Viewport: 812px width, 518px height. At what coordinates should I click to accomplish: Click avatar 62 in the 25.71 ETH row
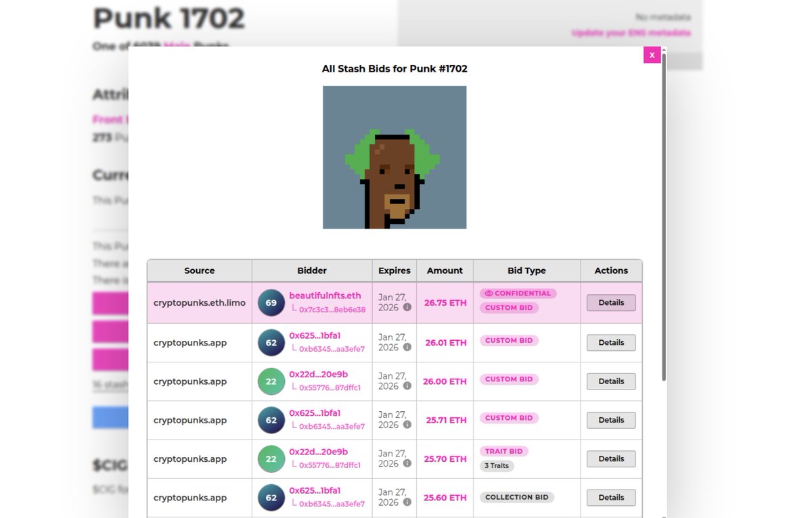[x=271, y=420]
